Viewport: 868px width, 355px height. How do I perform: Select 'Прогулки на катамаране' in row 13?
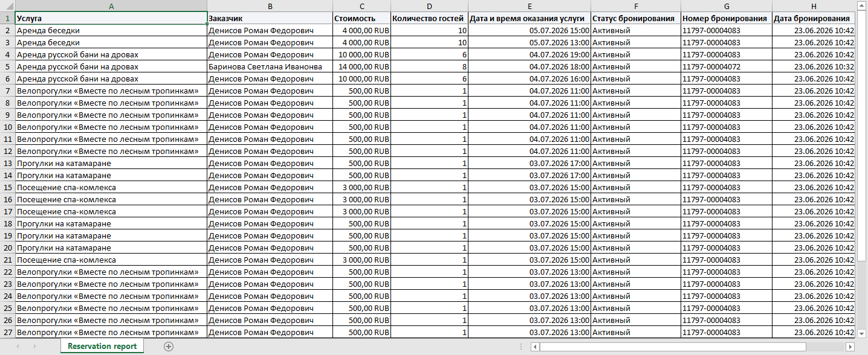coord(111,163)
